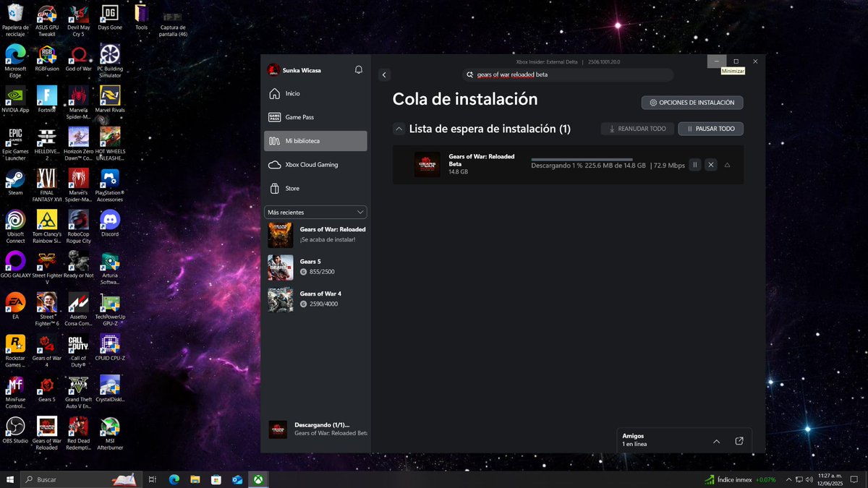Click Gears of War: Reloaded Beta game thumbnail in queue
The height and width of the screenshot is (488, 868).
click(x=427, y=165)
